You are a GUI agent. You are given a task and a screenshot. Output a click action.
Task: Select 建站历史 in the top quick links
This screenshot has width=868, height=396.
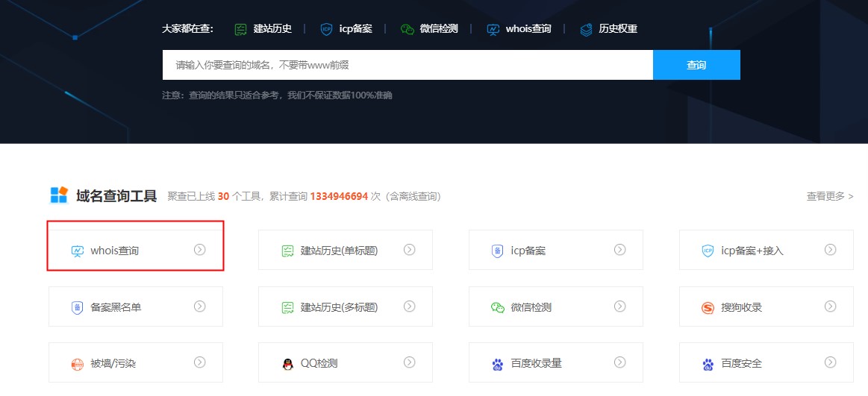pyautogui.click(x=262, y=29)
